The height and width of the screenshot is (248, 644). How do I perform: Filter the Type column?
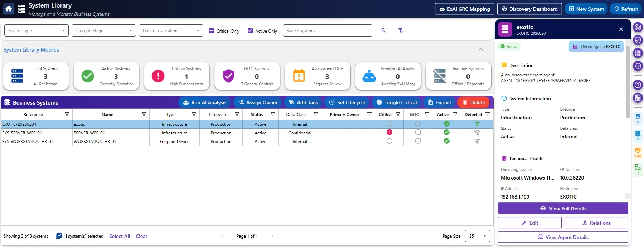(194, 114)
